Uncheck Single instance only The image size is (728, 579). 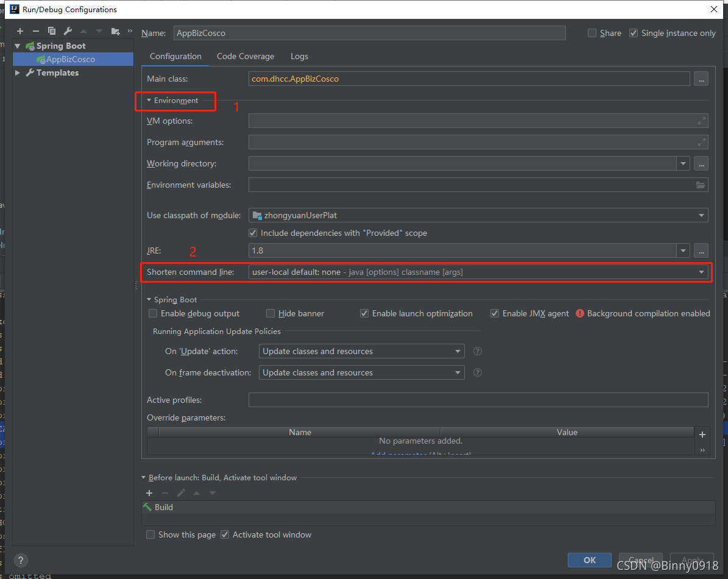click(x=633, y=33)
